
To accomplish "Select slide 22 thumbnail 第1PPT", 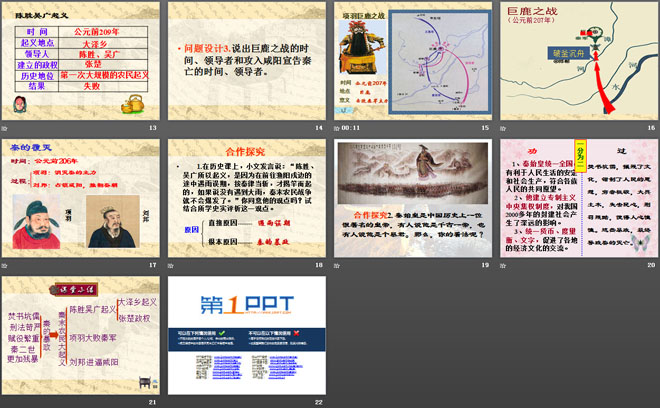I will [247, 336].
